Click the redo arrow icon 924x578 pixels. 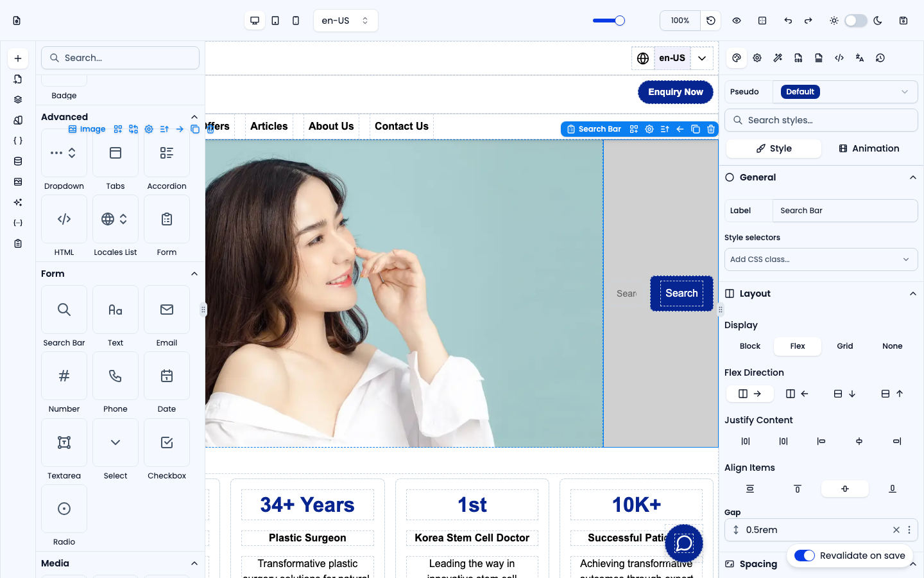point(809,21)
